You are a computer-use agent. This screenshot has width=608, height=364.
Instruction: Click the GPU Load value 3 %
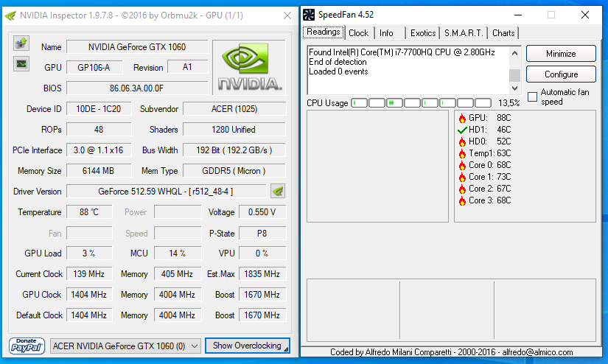point(89,253)
